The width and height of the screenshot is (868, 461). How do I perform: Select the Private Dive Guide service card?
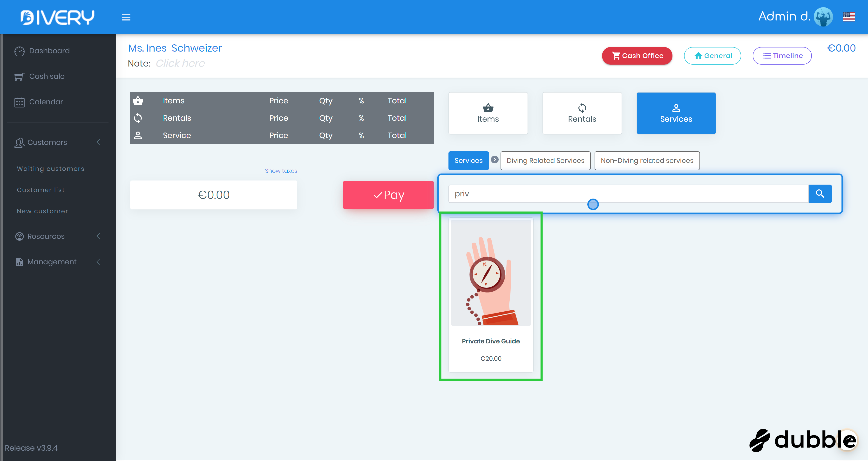tap(490, 295)
